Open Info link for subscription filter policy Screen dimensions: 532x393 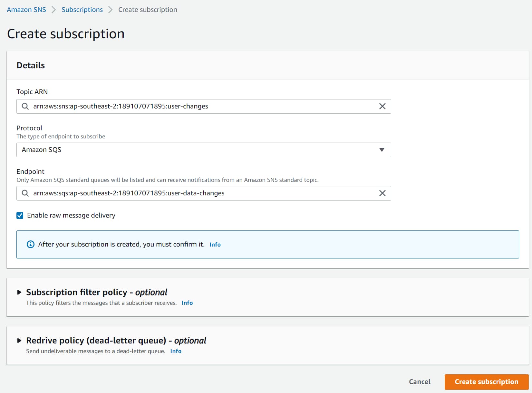187,303
